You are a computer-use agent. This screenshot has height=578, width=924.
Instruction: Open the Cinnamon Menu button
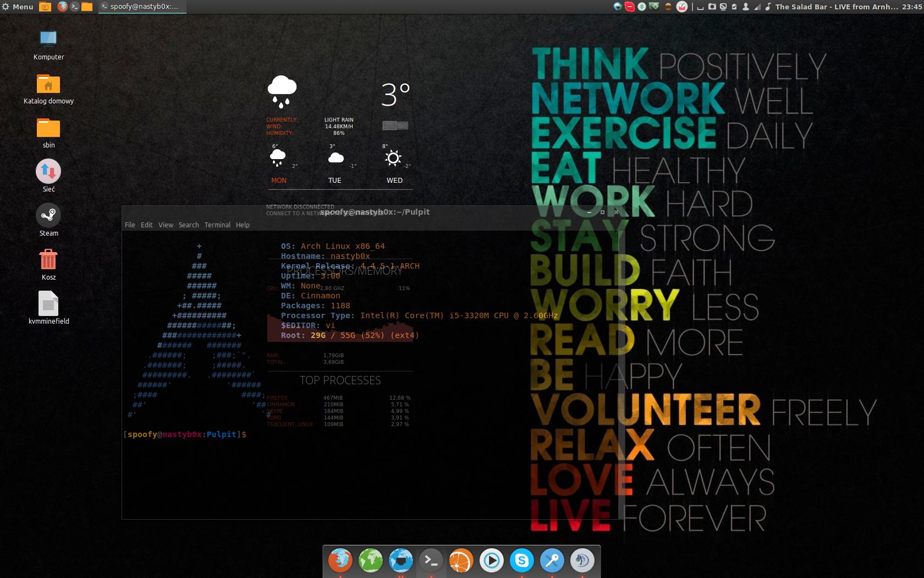[18, 7]
